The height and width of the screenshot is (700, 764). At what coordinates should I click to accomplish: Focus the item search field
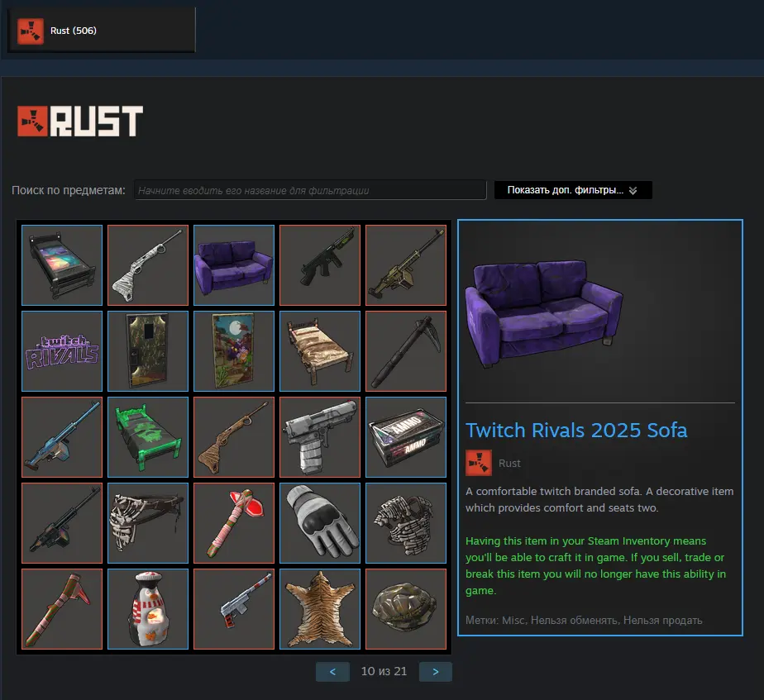pos(310,190)
